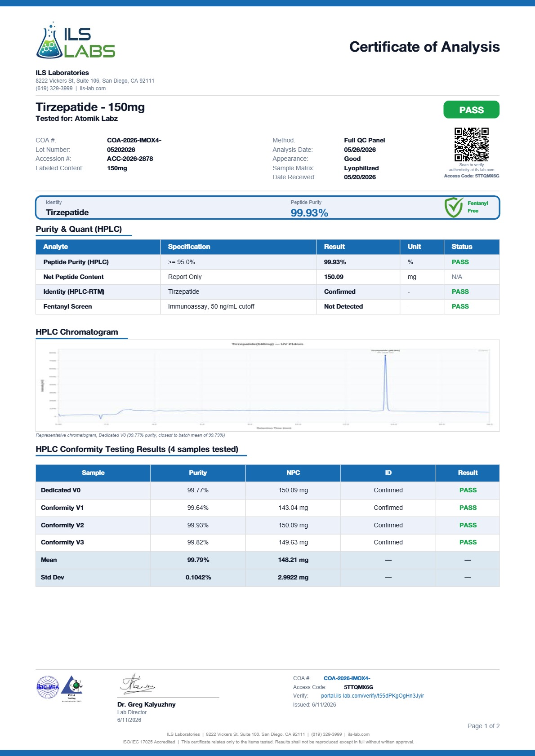The height and width of the screenshot is (756, 535).
Task: Click the 'Issued: 6/11/2026' text
Action: pos(315,705)
